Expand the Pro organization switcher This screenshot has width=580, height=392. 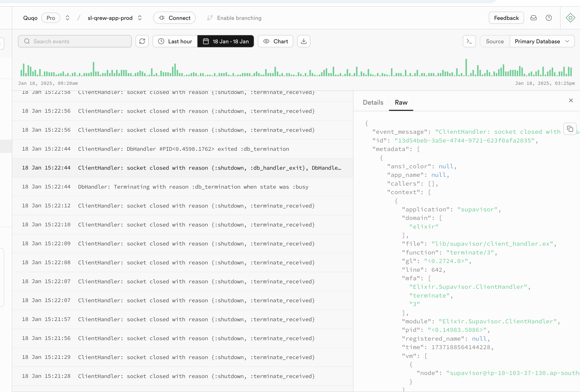tap(67, 18)
